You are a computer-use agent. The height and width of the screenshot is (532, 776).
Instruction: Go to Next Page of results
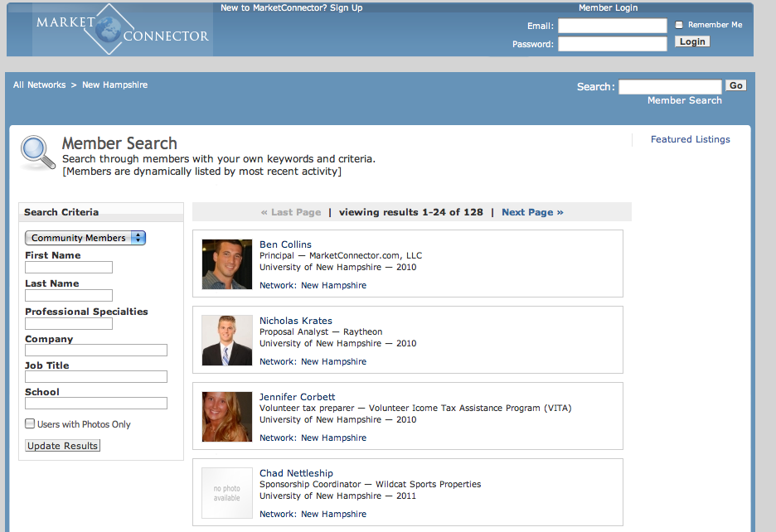[x=532, y=212]
